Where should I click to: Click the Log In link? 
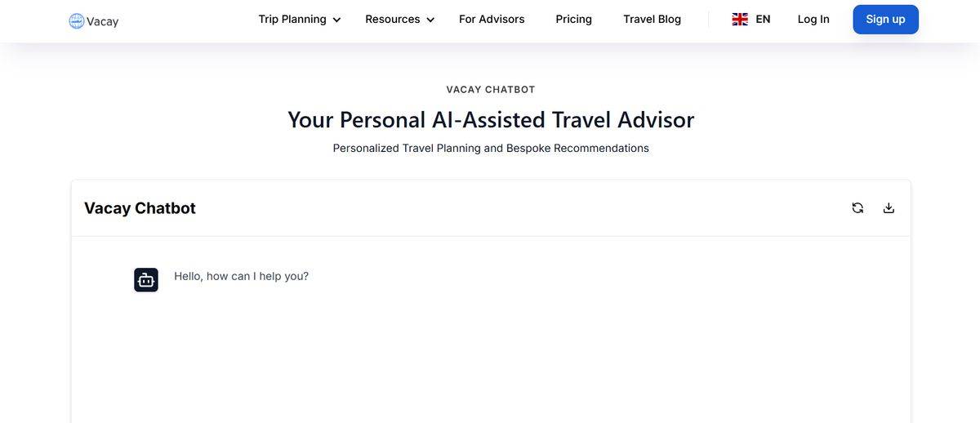pos(813,19)
